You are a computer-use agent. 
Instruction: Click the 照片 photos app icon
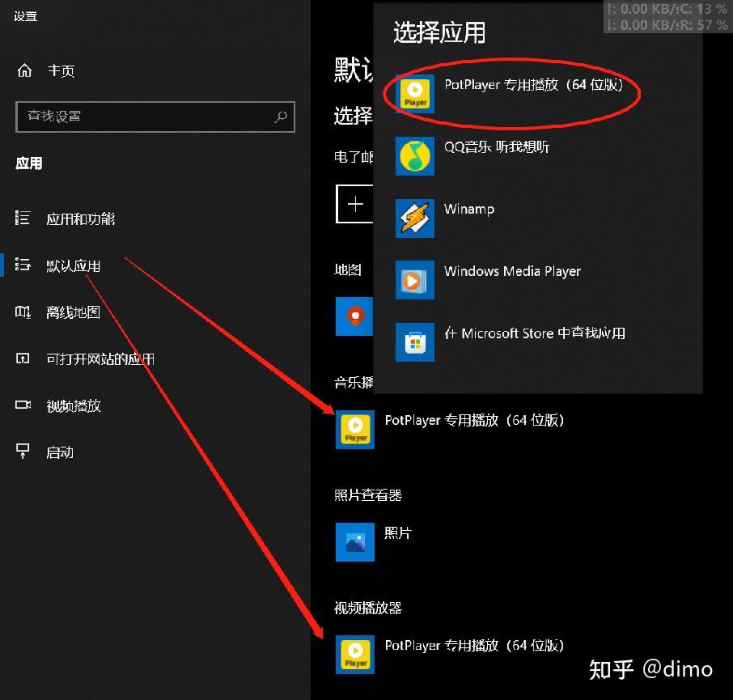pos(355,542)
